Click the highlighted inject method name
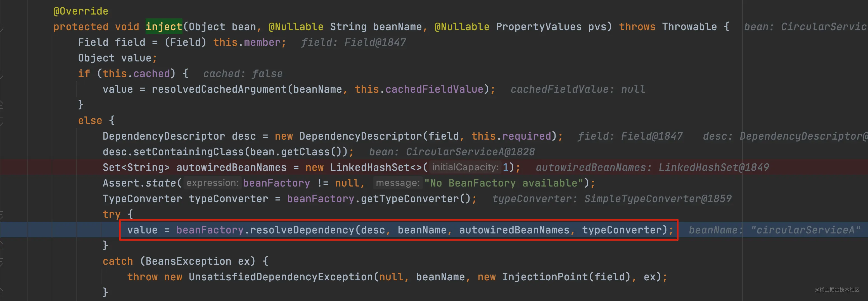 (164, 27)
